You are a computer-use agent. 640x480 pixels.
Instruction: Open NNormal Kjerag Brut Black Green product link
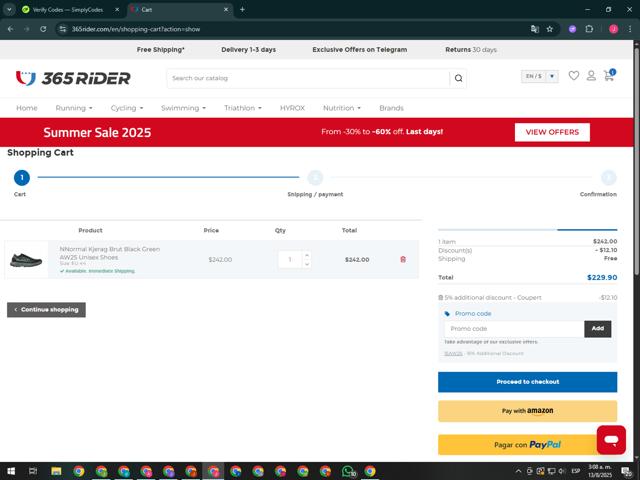pos(109,253)
